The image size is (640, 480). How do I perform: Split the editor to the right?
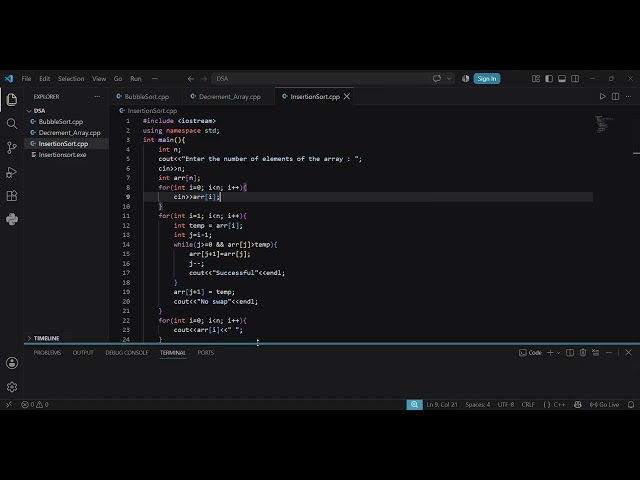click(x=616, y=96)
